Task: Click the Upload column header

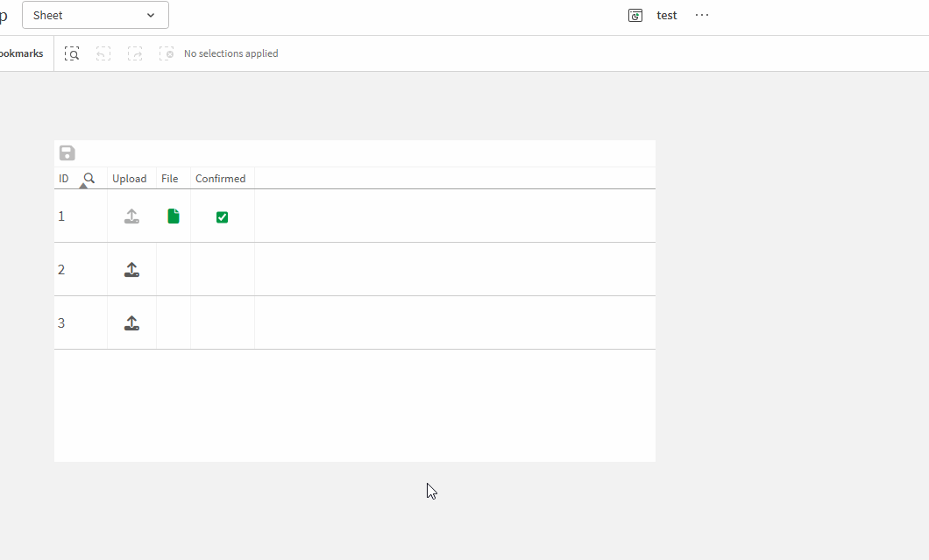Action: [129, 179]
